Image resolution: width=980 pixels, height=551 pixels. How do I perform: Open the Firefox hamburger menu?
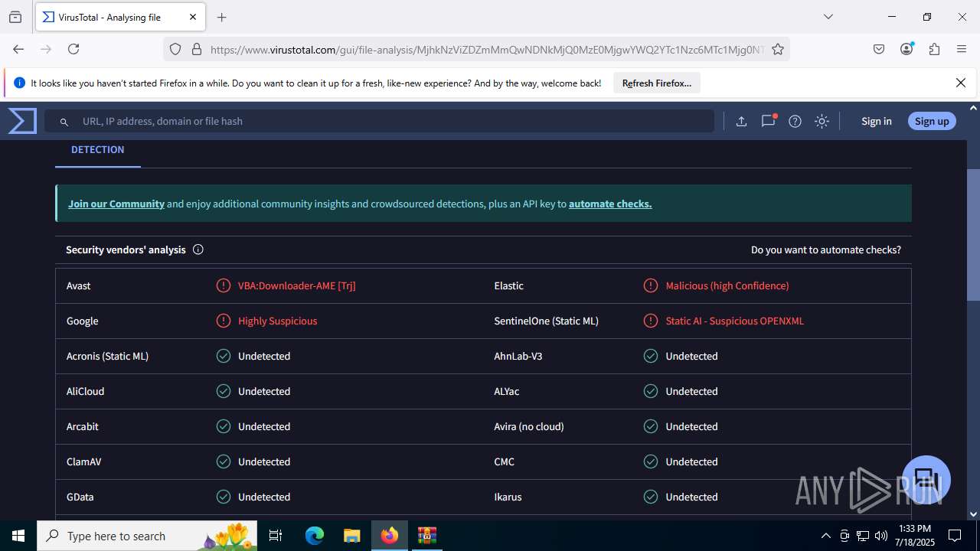962,49
